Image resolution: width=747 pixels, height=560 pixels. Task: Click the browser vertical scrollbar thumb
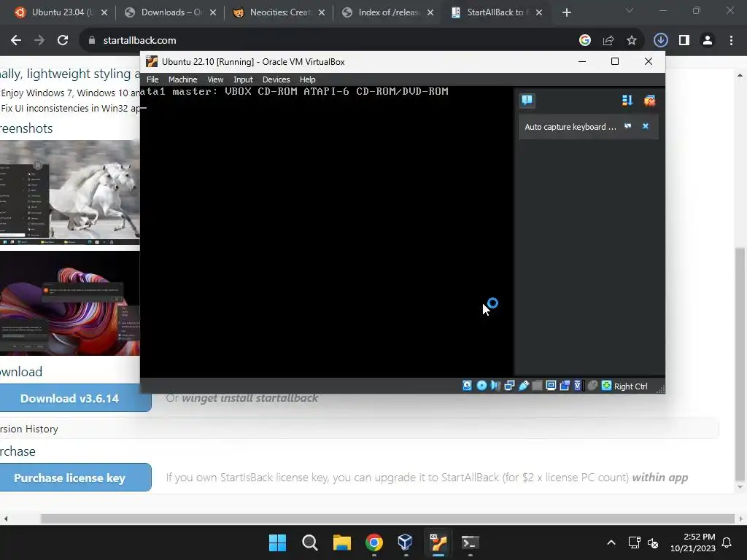pyautogui.click(x=740, y=364)
